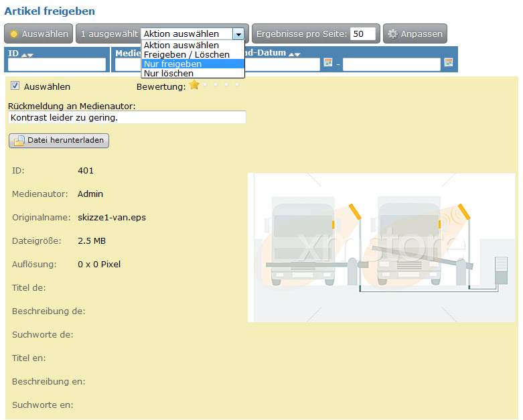
Task: Set Bewertung to the fifth star
Action: pos(237,84)
